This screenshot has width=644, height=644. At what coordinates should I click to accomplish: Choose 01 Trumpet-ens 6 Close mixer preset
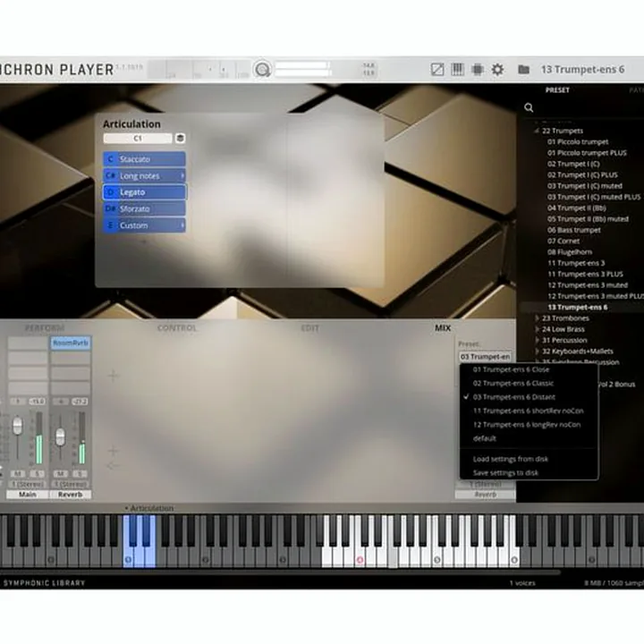click(511, 369)
